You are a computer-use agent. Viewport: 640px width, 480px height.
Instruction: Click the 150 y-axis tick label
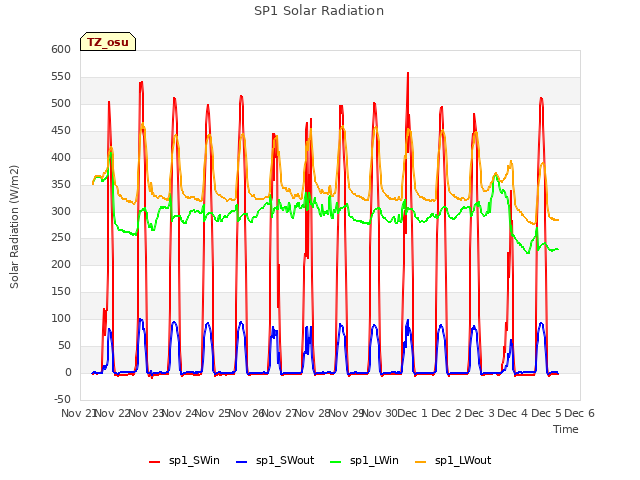pyautogui.click(x=61, y=291)
